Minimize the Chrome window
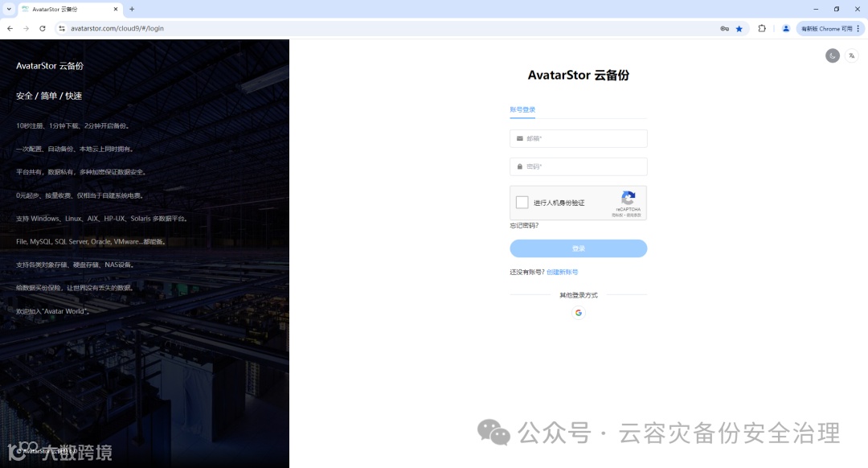 (x=816, y=9)
